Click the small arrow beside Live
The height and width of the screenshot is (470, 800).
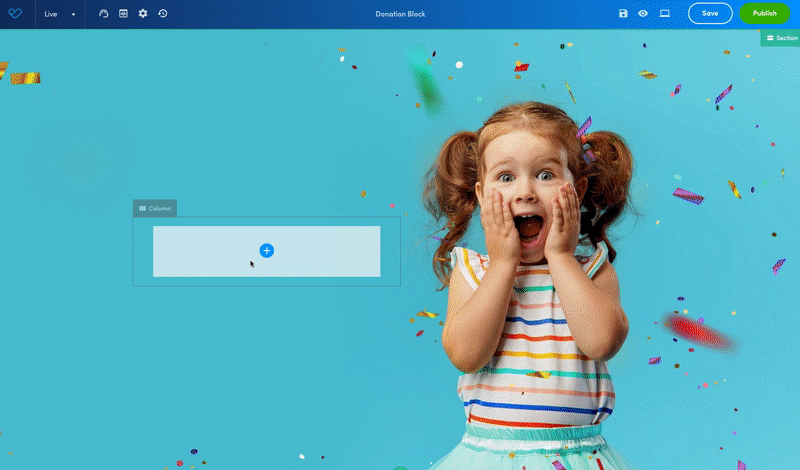pos(73,15)
